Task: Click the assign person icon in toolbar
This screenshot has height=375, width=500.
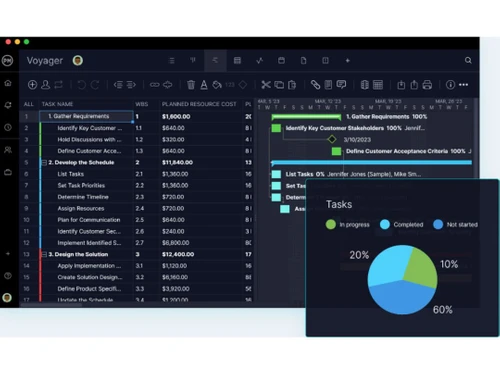Action: pyautogui.click(x=45, y=85)
